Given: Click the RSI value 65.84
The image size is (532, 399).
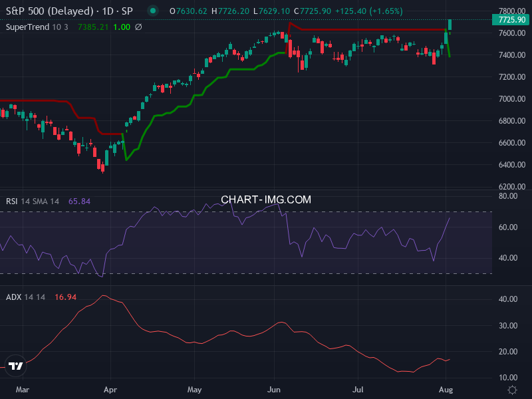Looking at the screenshot, I should tap(79, 201).
